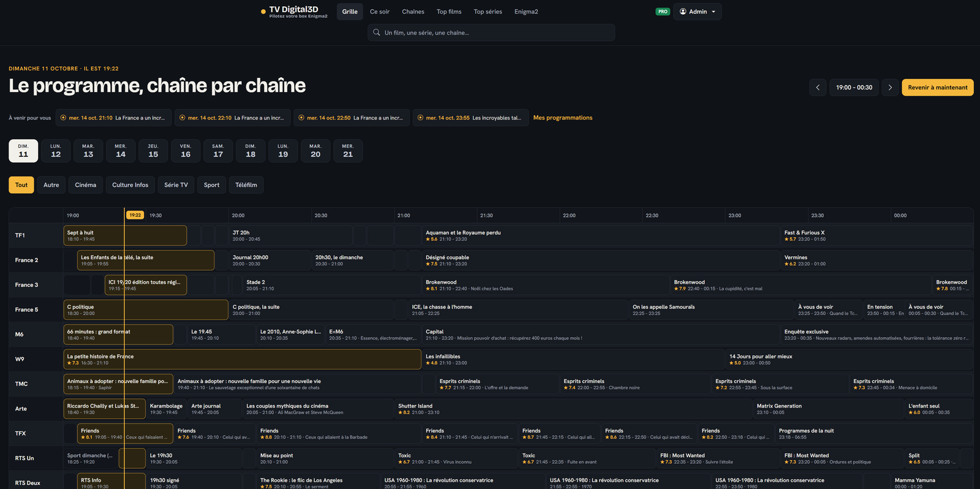The height and width of the screenshot is (489, 980).
Task: Open the Ce soir tab
Action: (x=380, y=12)
